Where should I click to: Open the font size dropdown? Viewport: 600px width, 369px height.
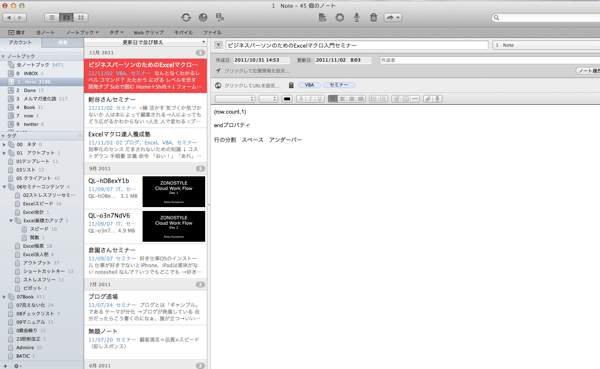click(268, 99)
